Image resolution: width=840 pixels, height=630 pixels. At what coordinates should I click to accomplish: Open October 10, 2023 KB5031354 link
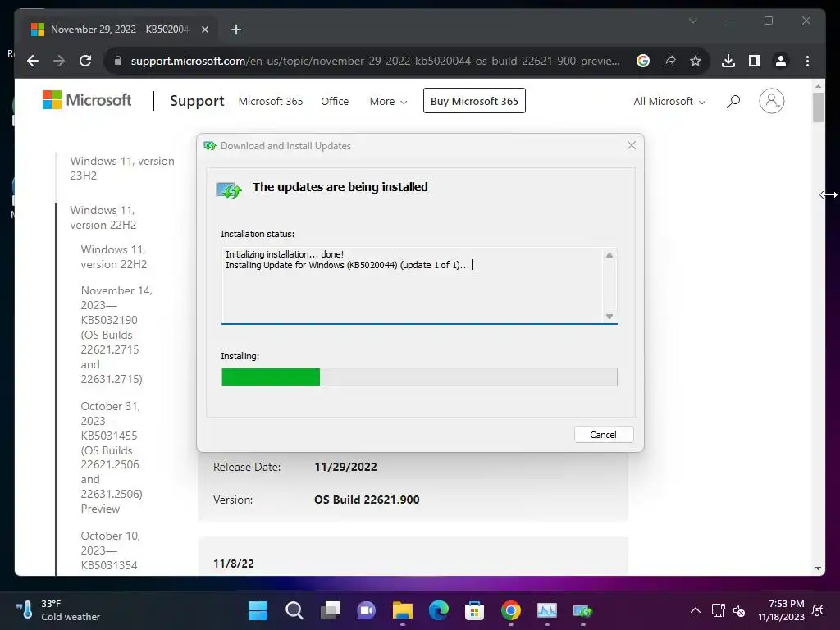(x=111, y=550)
